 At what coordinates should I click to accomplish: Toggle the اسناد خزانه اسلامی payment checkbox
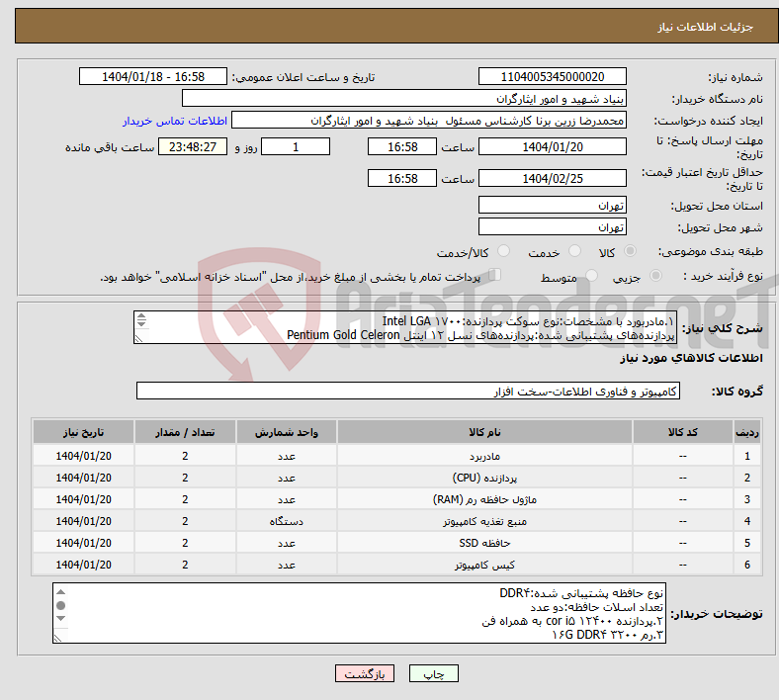pos(494,275)
